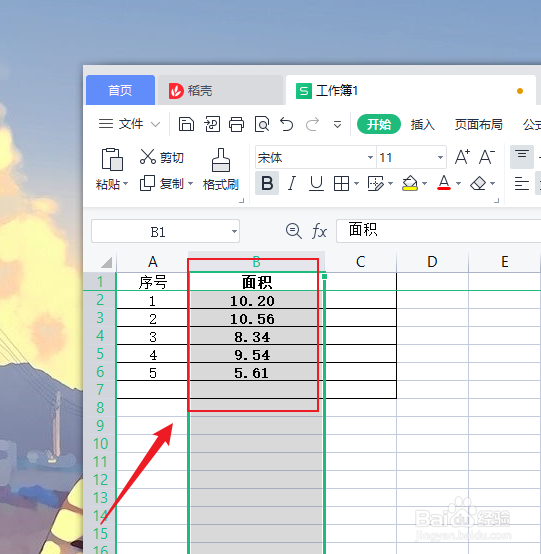
Task: Expand the quick access toolbar customize arrow
Action: [337, 124]
